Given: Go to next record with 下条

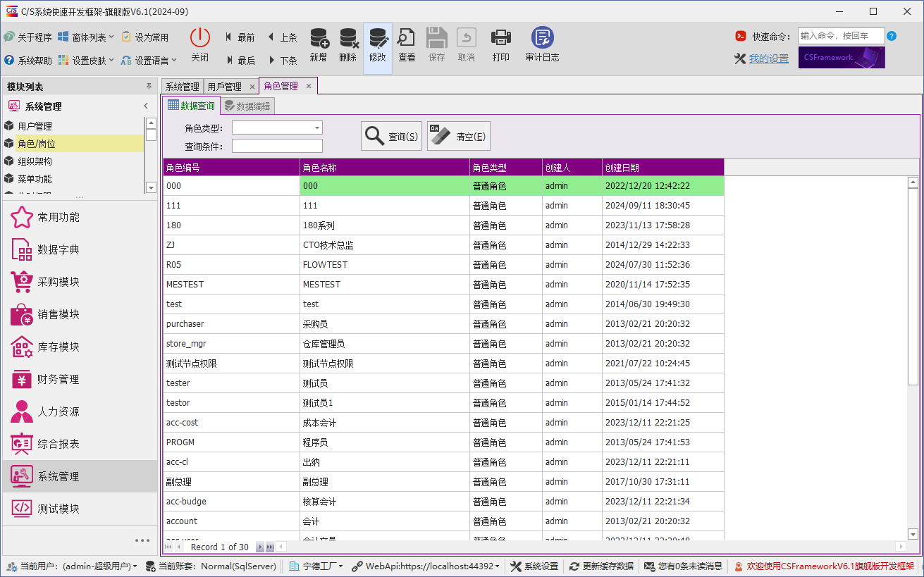Looking at the screenshot, I should [282, 61].
